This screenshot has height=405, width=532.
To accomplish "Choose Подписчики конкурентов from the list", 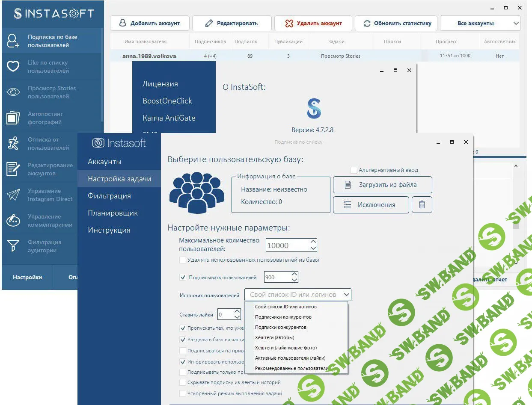I will click(283, 317).
